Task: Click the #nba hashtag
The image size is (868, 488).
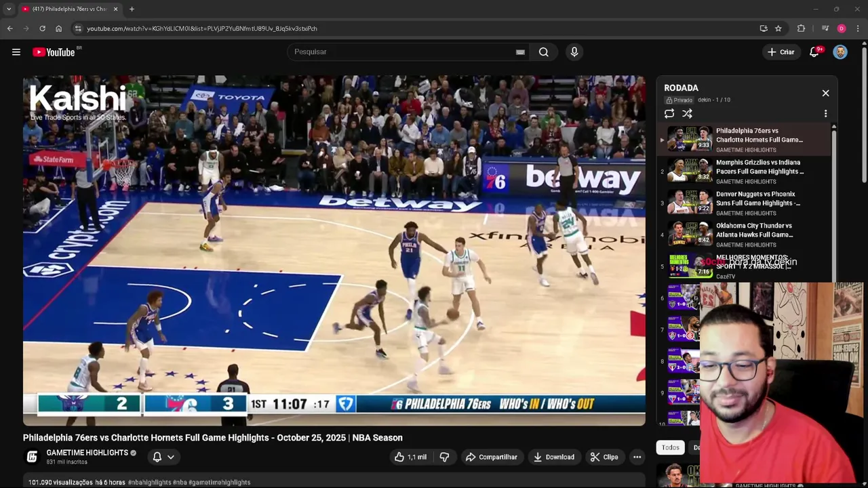Action: [180, 483]
